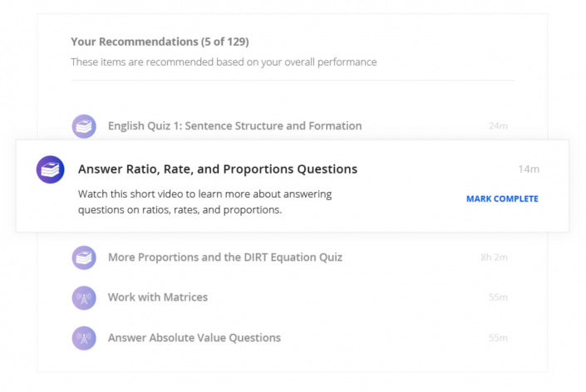Open More Proportions and the DIRT Equation Quiz
This screenshot has width=586, height=392.
(224, 257)
